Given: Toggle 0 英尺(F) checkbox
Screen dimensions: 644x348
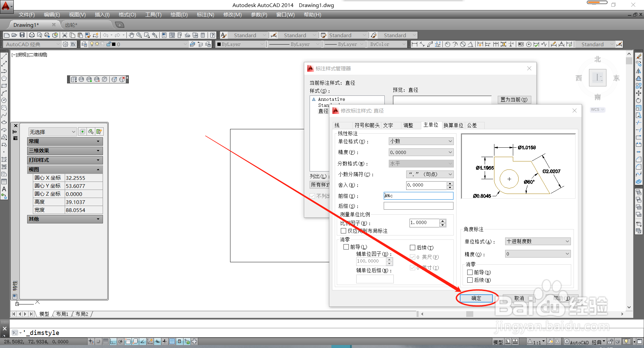Looking at the screenshot, I should pyautogui.click(x=413, y=257).
